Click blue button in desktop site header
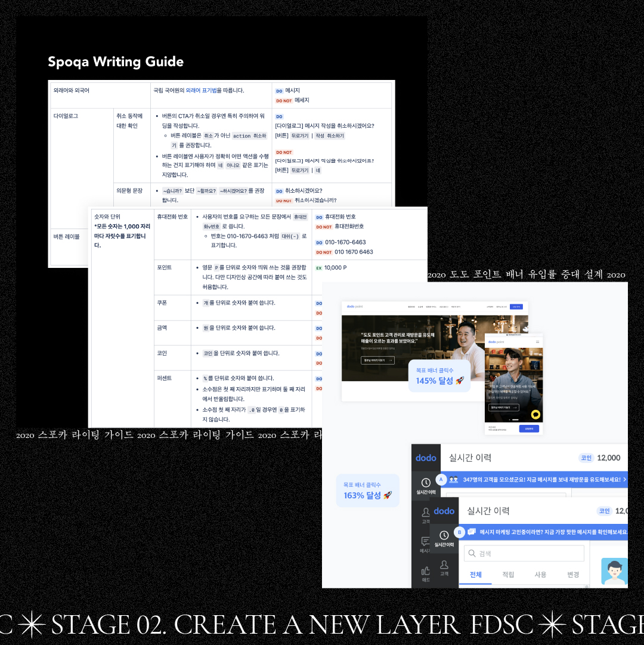This screenshot has height=645, width=644. pos(516,307)
